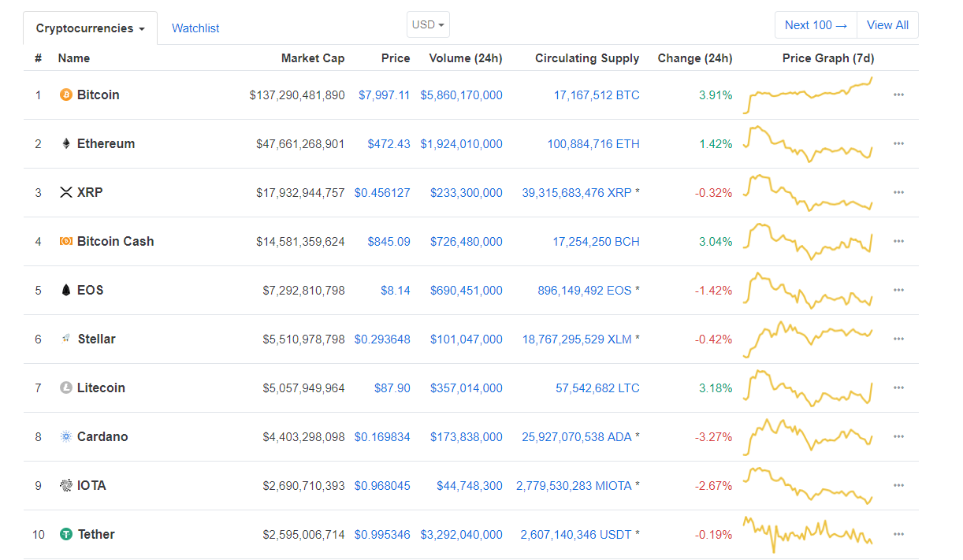963x560 pixels.
Task: Click the Bitcoin coin logo icon
Action: 66,95
